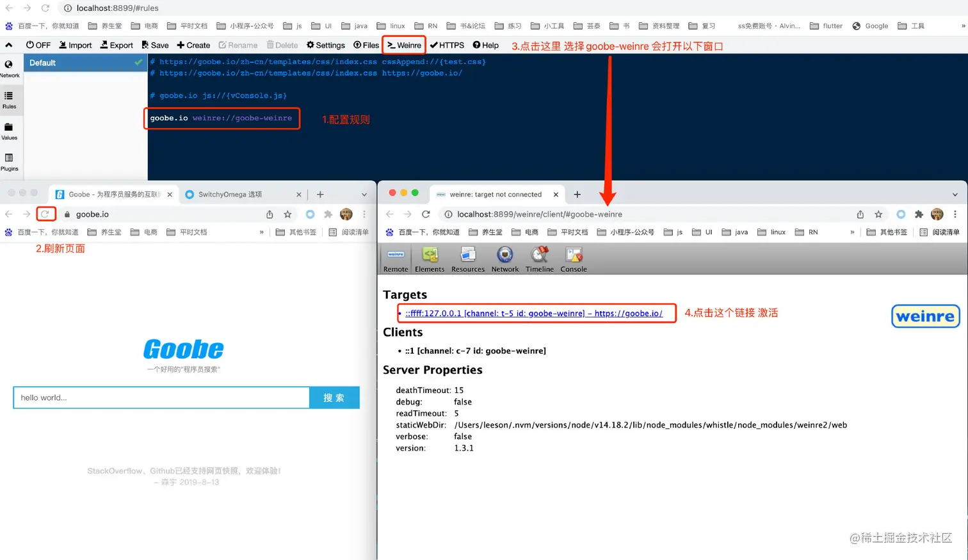
Task: Open the linux bookmark folder in top window
Action: click(391, 26)
